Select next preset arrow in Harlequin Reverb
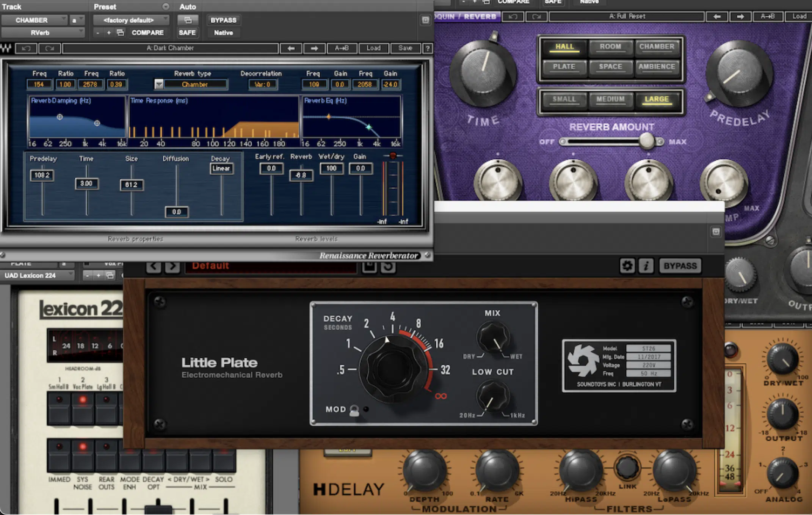 point(740,16)
